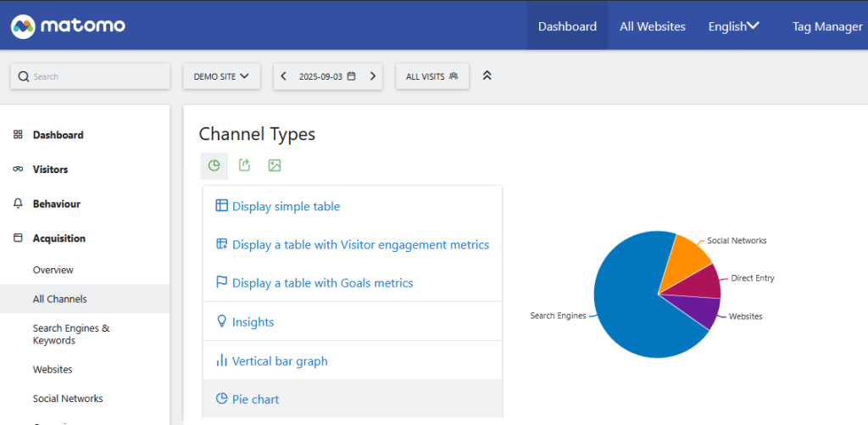Collapse the top controls double-chevron icon

click(x=487, y=75)
